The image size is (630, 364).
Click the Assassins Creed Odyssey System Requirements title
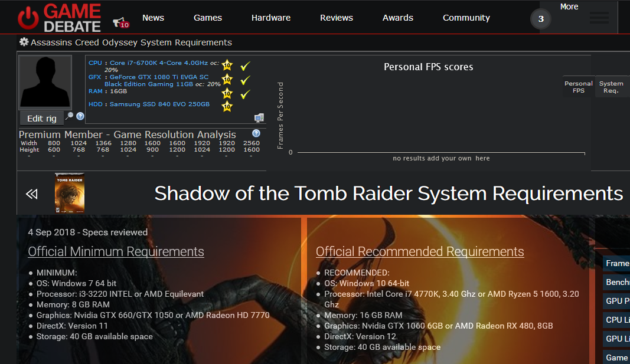coord(132,42)
